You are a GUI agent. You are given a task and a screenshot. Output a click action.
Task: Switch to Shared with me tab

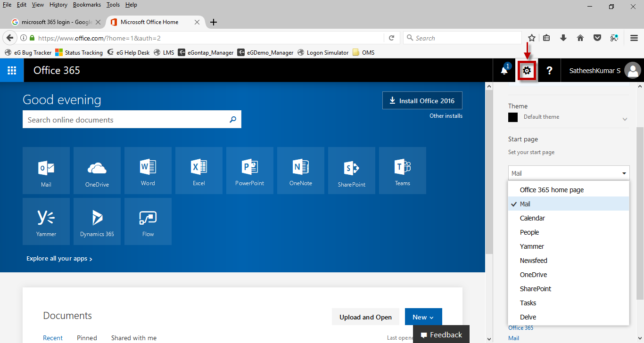point(134,338)
